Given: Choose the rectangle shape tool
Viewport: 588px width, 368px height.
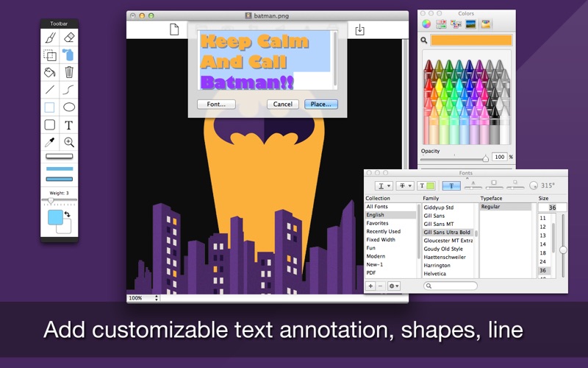Looking at the screenshot, I should point(49,107).
